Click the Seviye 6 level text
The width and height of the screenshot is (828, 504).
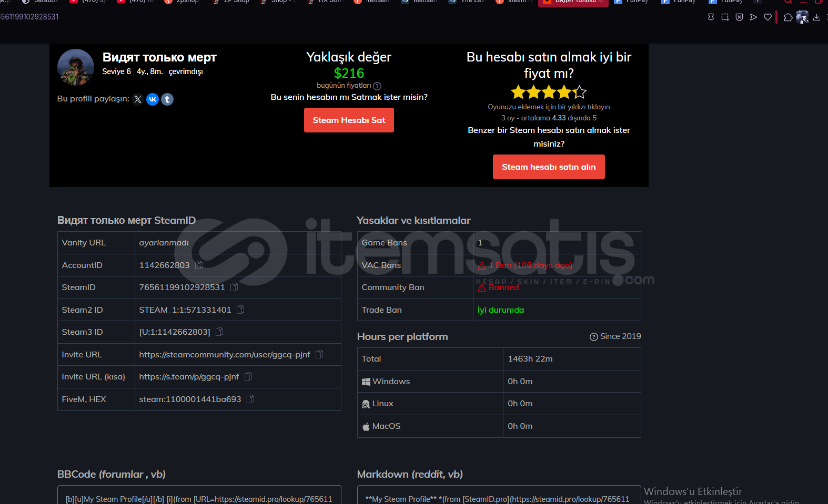point(116,71)
